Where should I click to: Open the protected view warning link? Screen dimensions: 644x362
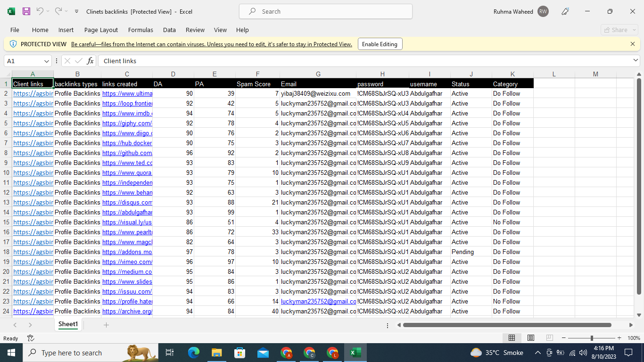[211, 44]
